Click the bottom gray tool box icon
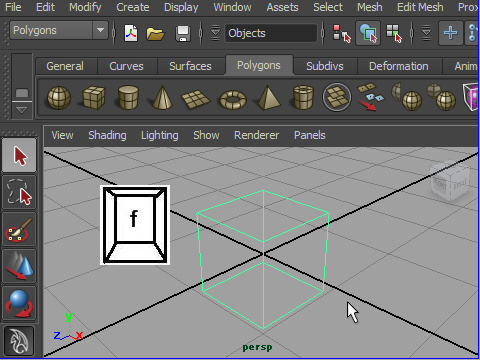Screen dimensions: 480x360 (x=19, y=341)
